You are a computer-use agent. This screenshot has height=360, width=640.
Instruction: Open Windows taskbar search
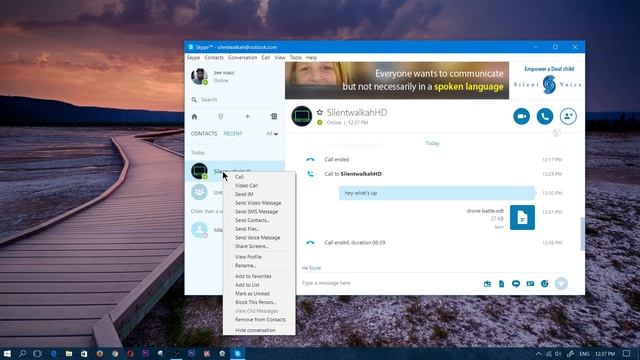[x=22, y=353]
